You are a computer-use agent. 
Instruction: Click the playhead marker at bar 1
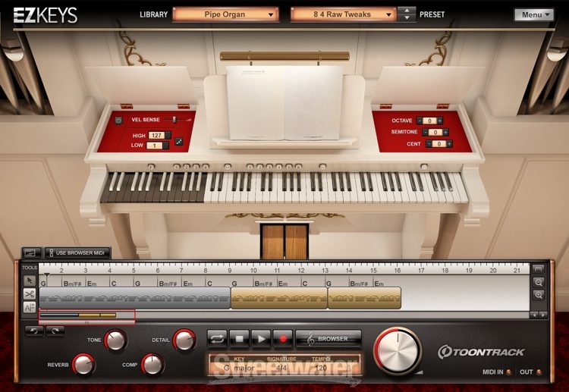point(46,275)
